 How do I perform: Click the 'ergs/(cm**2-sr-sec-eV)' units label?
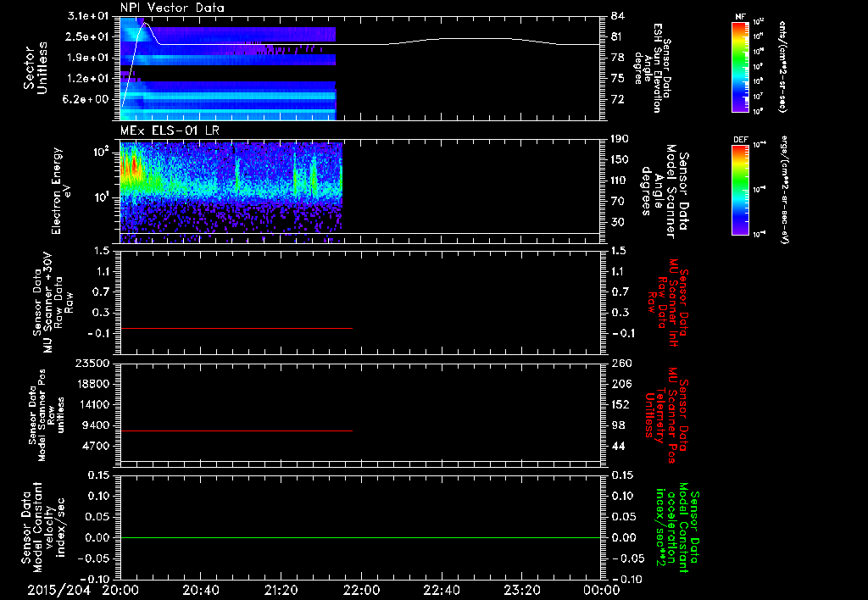click(x=784, y=190)
